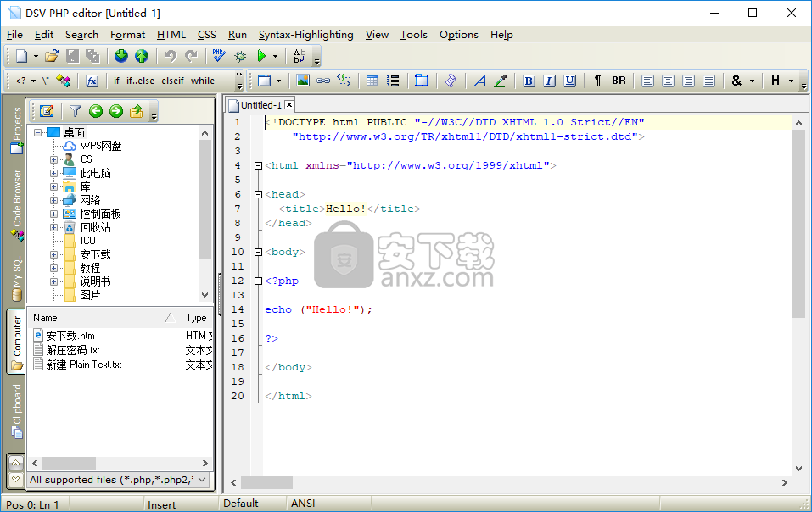Insert paragraph mark tag

pyautogui.click(x=597, y=81)
